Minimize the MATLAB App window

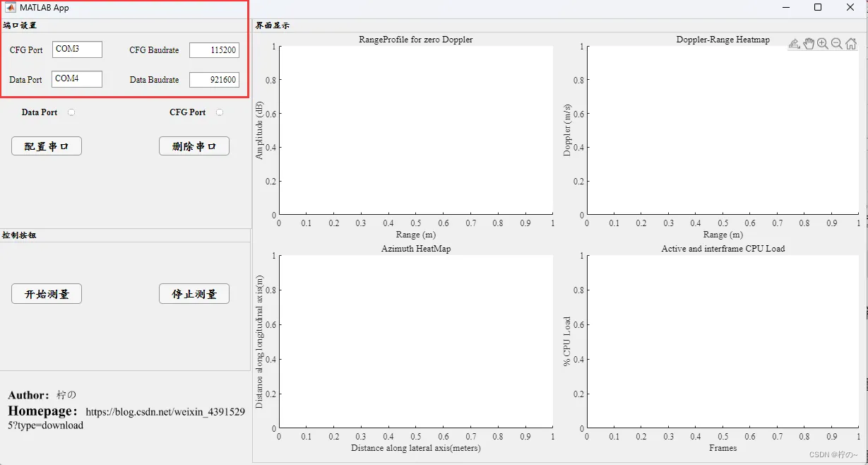click(x=785, y=8)
